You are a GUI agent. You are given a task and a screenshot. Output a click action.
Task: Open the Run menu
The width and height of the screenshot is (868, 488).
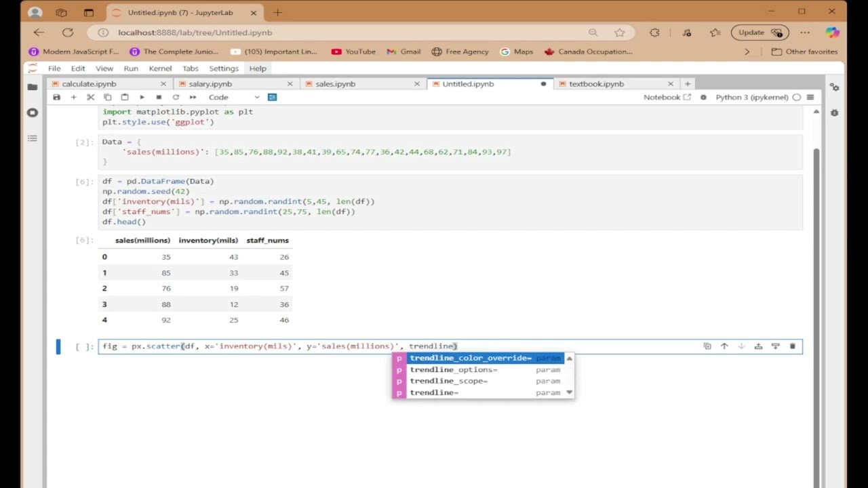(x=131, y=68)
